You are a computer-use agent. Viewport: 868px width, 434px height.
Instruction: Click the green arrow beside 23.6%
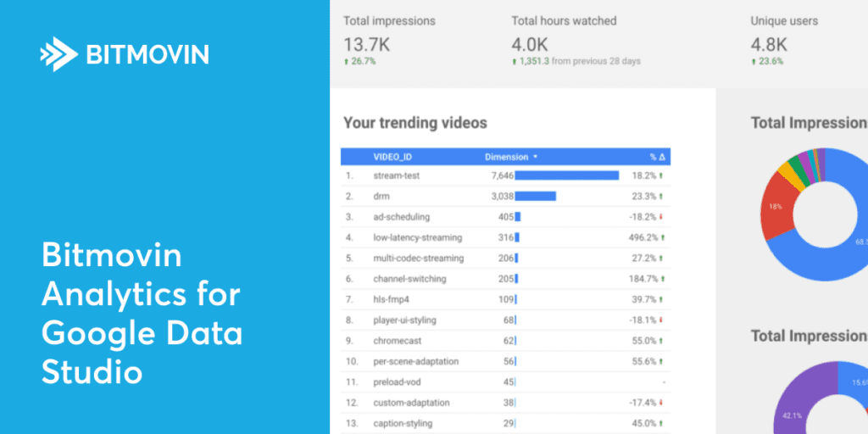754,61
